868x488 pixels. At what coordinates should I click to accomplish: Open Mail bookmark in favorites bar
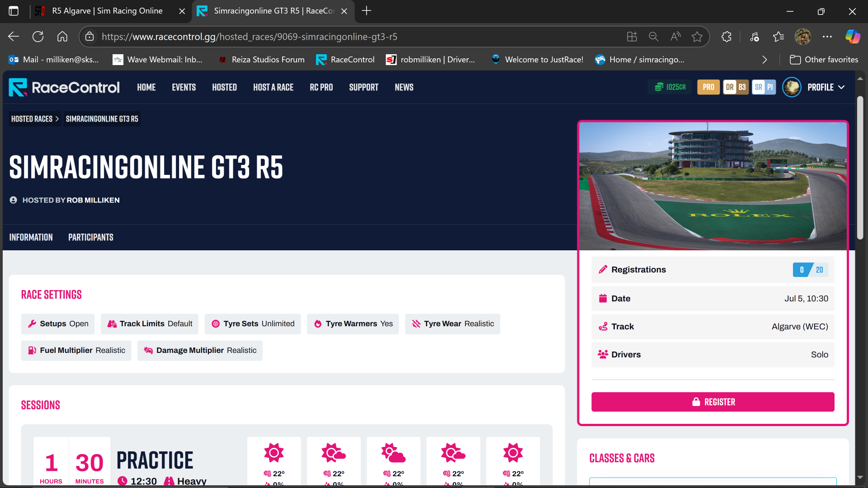point(54,60)
